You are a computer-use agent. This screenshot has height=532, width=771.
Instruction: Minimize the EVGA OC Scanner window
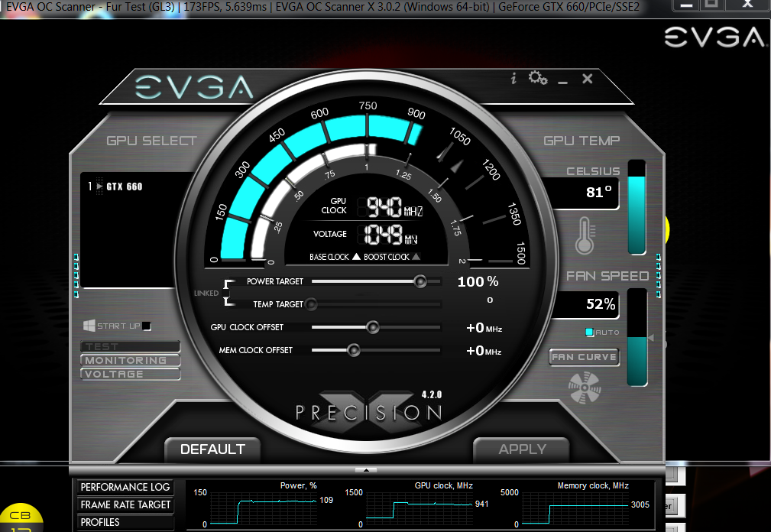pos(687,5)
